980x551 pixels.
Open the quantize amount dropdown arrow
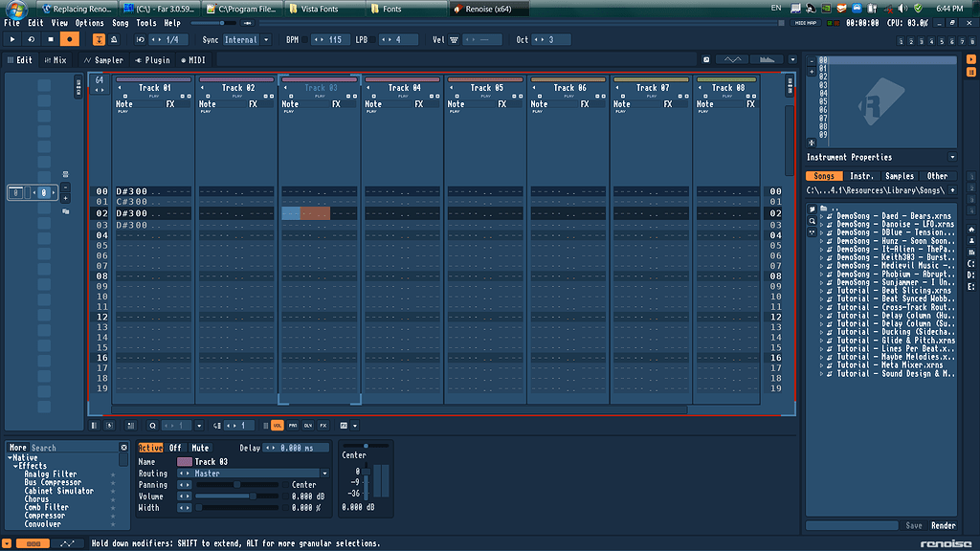199,426
